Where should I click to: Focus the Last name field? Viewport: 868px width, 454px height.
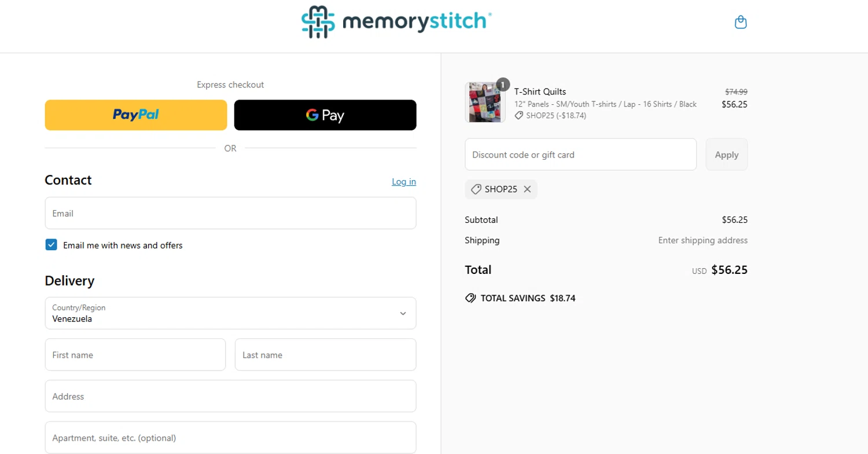point(325,355)
